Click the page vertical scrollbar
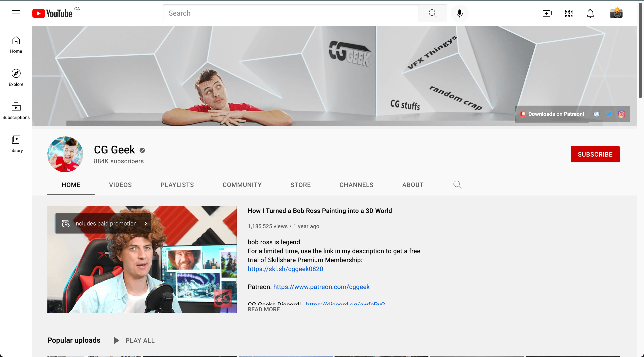The image size is (644, 357). pyautogui.click(x=640, y=50)
